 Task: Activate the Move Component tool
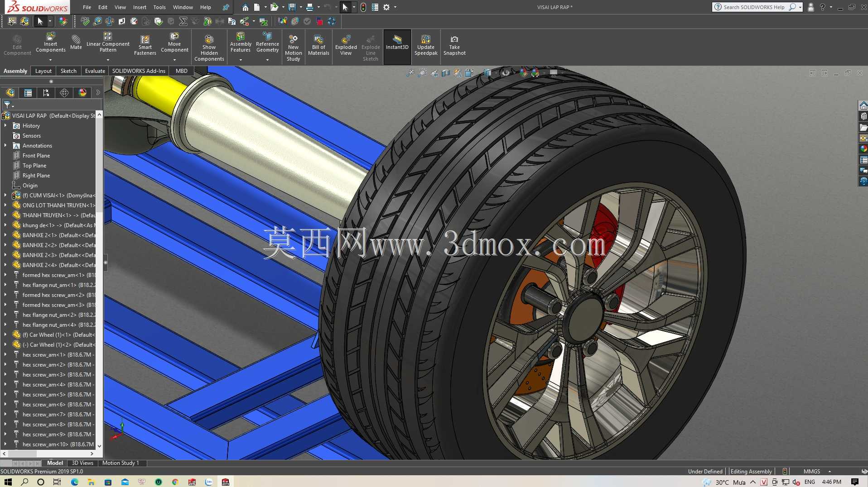(174, 43)
